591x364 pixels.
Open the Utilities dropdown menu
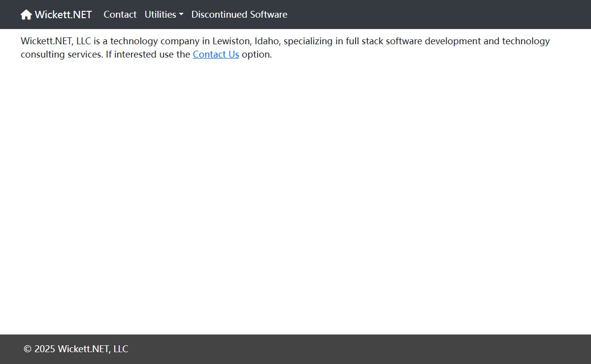pos(161,15)
